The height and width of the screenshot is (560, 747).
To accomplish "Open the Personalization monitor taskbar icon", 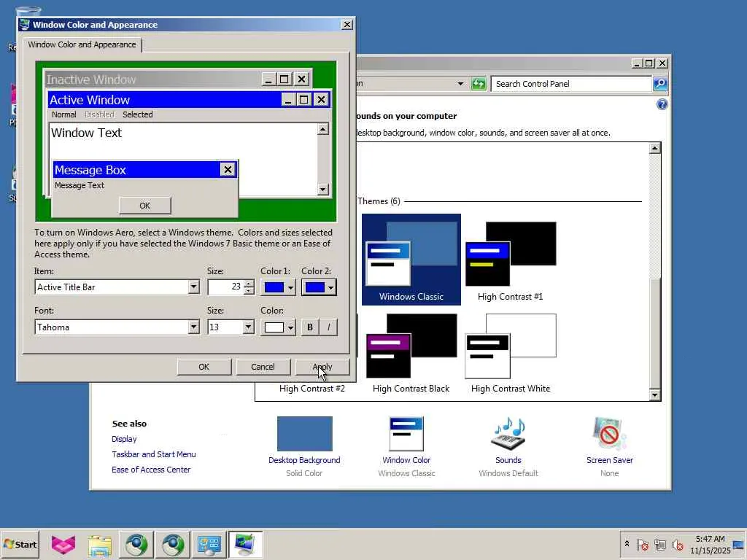I will coord(245,544).
